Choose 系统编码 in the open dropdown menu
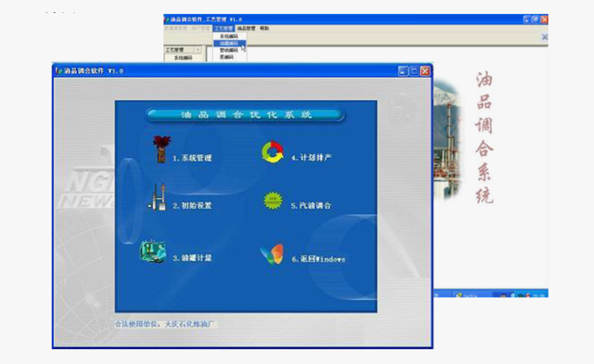The height and width of the screenshot is (364, 594). (x=229, y=37)
